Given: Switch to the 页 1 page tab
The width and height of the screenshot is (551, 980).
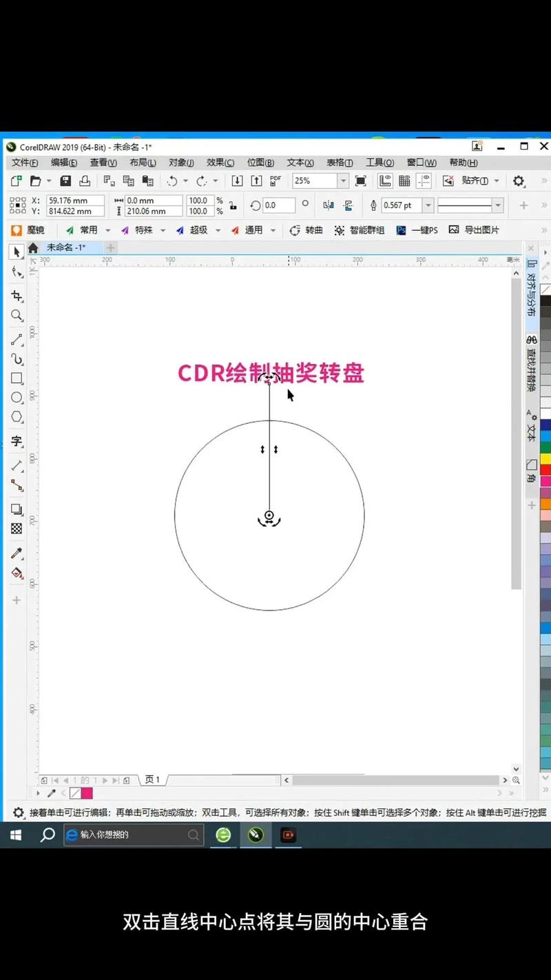Looking at the screenshot, I should pyautogui.click(x=152, y=779).
